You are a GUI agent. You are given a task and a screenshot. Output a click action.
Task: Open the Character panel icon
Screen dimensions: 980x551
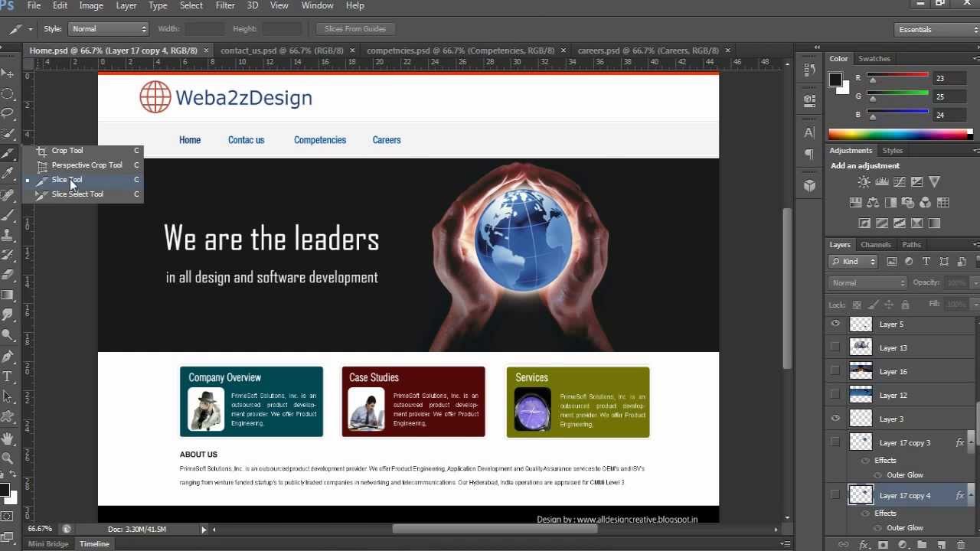click(809, 132)
